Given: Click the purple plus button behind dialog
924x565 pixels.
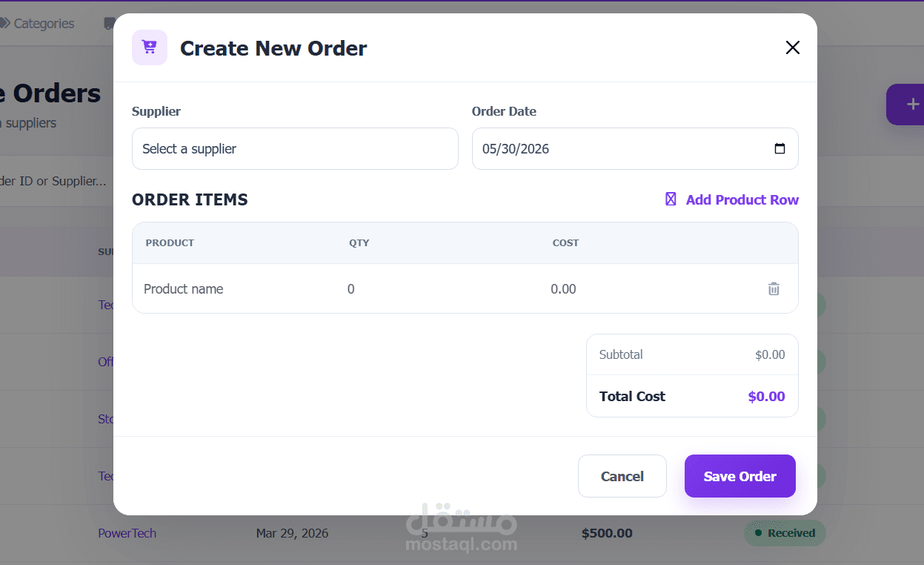Looking at the screenshot, I should pyautogui.click(x=905, y=105).
